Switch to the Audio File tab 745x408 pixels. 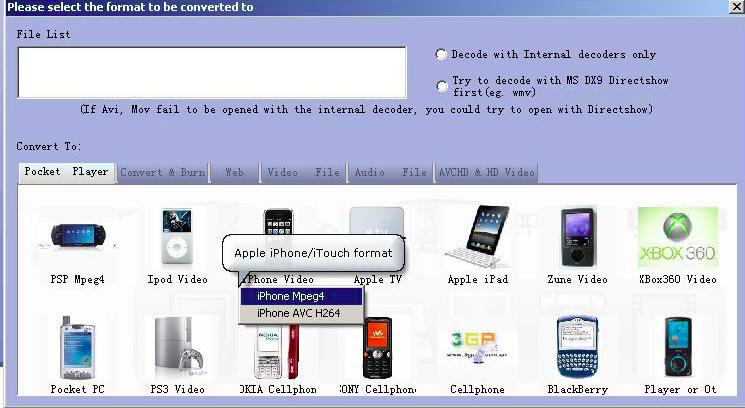[391, 172]
